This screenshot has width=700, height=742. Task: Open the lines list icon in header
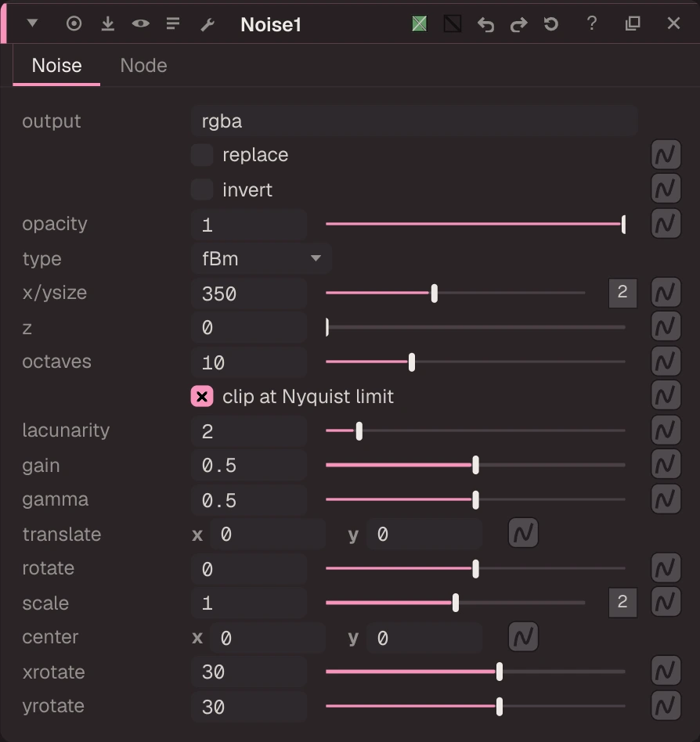click(x=173, y=23)
